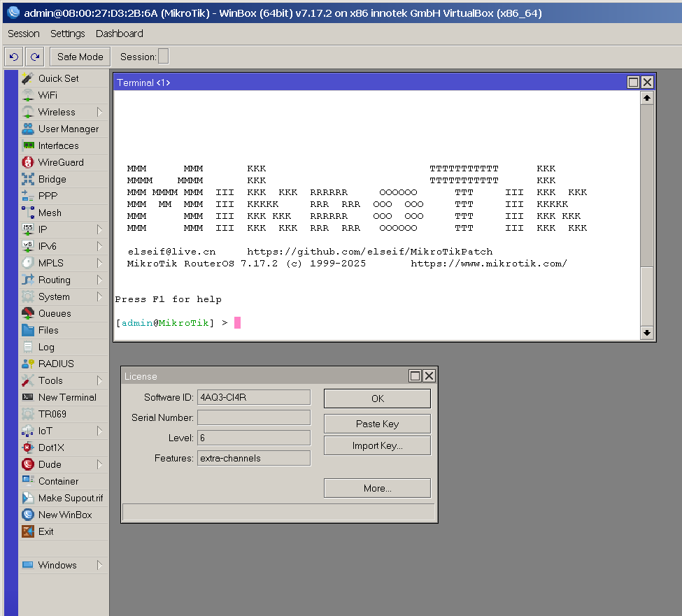Click the redo arrow toolbar icon
The width and height of the screenshot is (682, 616).
click(x=35, y=57)
